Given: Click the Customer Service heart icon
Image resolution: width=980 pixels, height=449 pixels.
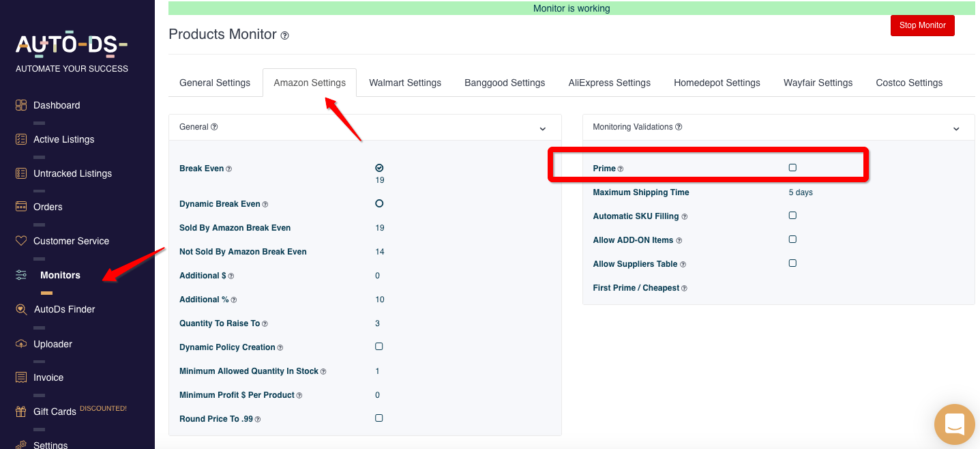Looking at the screenshot, I should (x=21, y=241).
